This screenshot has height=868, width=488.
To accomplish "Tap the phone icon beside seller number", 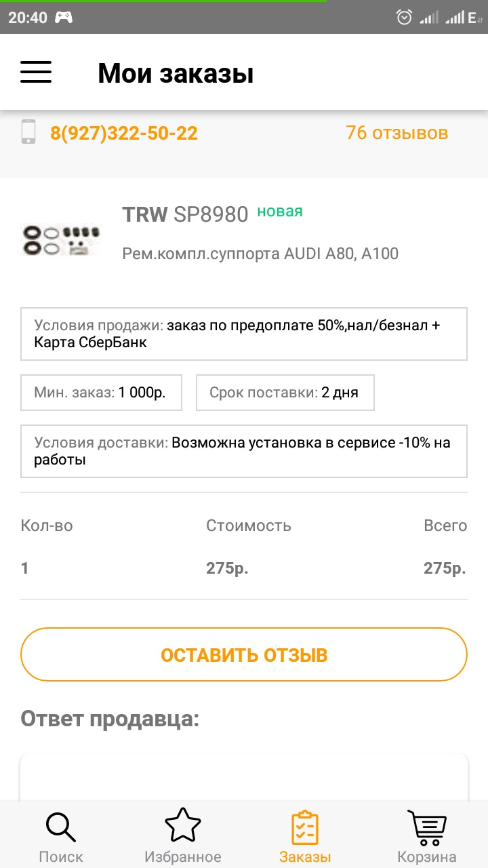I will tap(28, 132).
